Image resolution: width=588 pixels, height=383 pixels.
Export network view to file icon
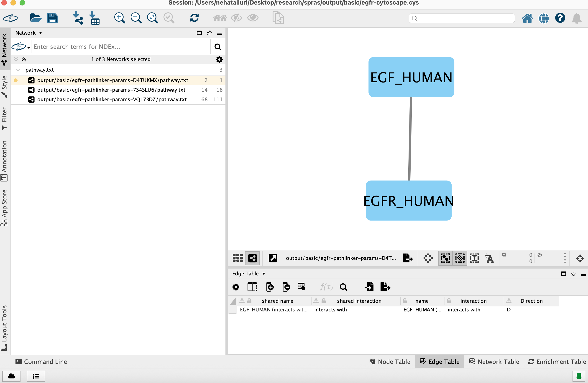click(407, 258)
